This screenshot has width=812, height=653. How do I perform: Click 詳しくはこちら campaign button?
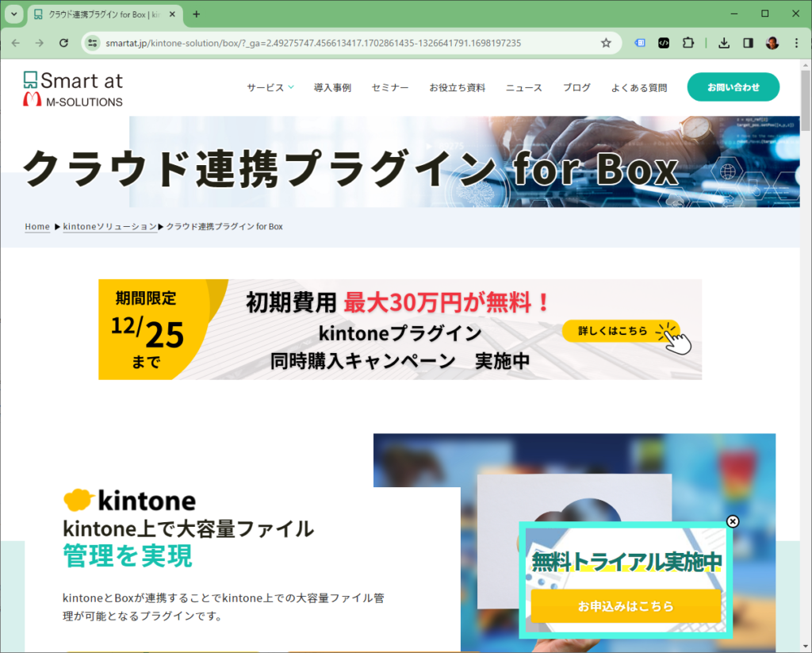pyautogui.click(x=621, y=331)
